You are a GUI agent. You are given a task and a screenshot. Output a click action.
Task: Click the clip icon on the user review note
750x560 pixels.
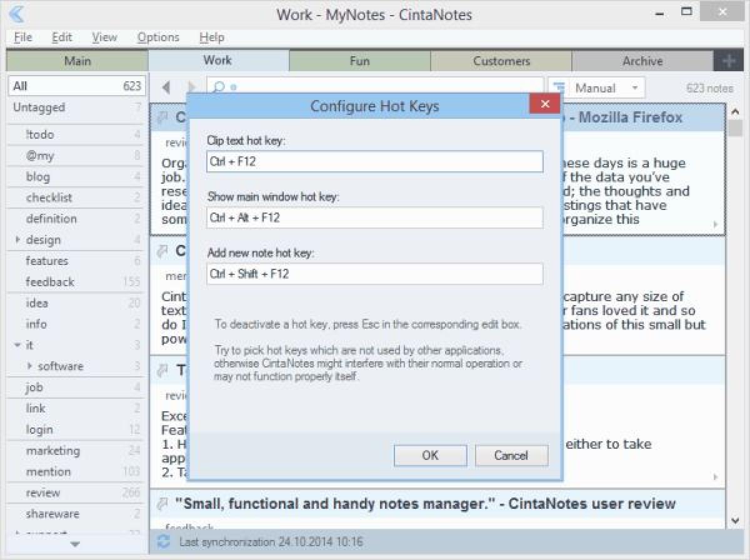[x=164, y=503]
